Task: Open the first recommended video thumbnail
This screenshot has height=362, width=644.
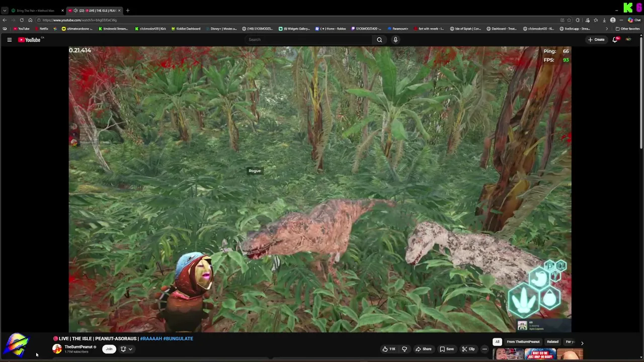Action: [508, 355]
